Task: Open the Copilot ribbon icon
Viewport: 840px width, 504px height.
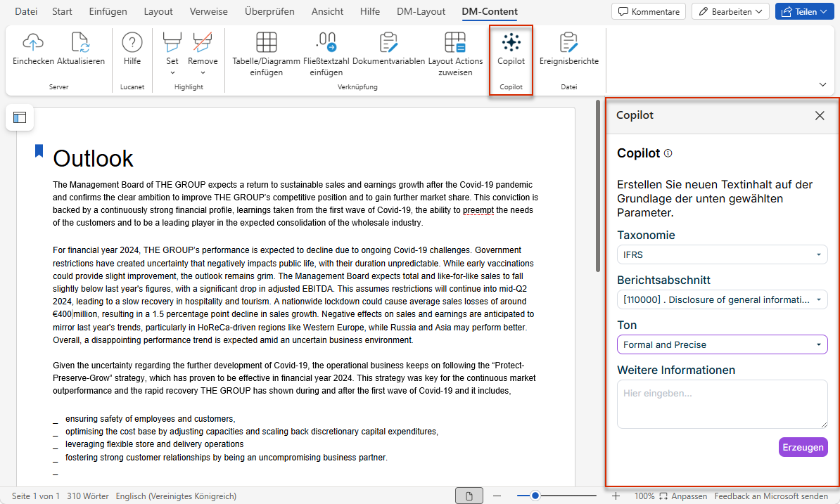Action: pyautogui.click(x=511, y=41)
